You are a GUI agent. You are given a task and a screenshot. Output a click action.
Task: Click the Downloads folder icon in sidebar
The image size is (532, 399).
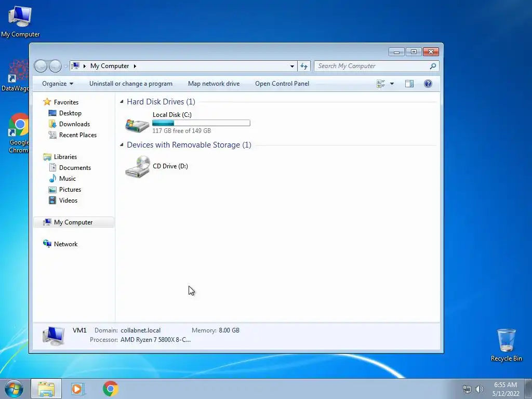[x=52, y=124]
